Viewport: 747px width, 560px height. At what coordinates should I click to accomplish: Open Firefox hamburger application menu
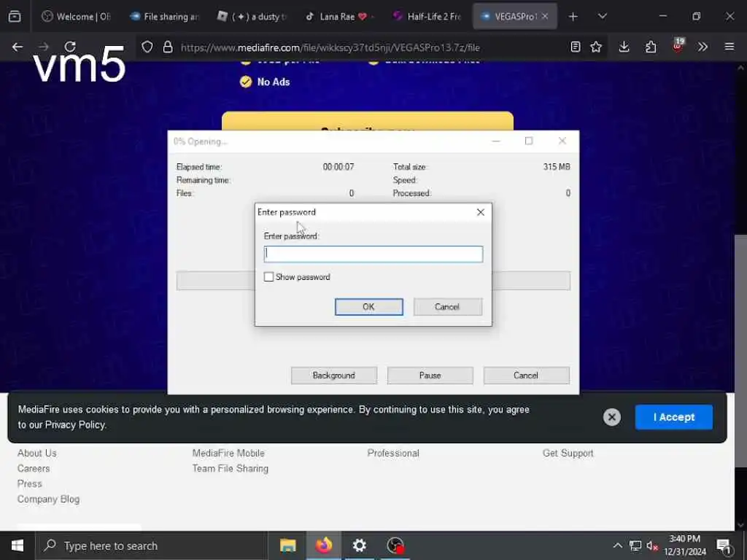729,47
